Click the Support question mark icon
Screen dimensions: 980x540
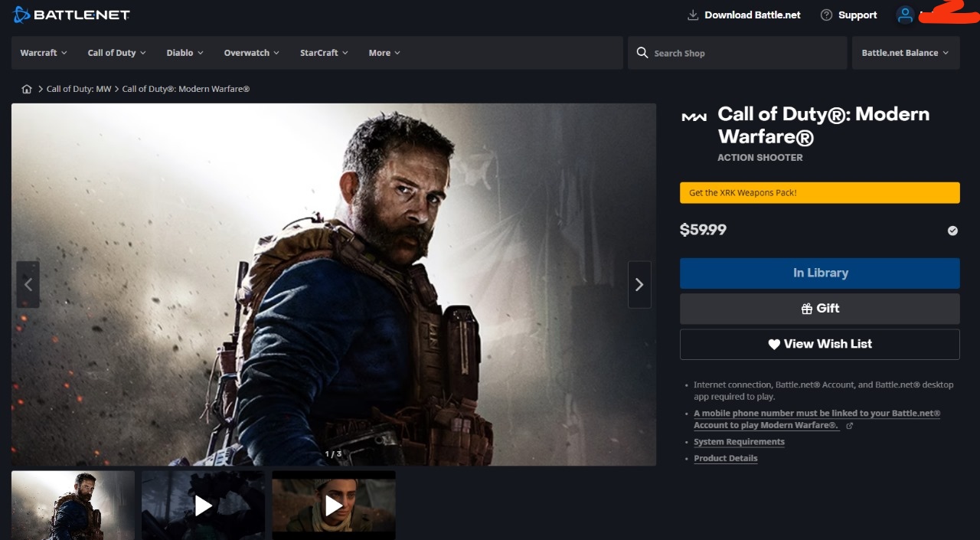826,15
